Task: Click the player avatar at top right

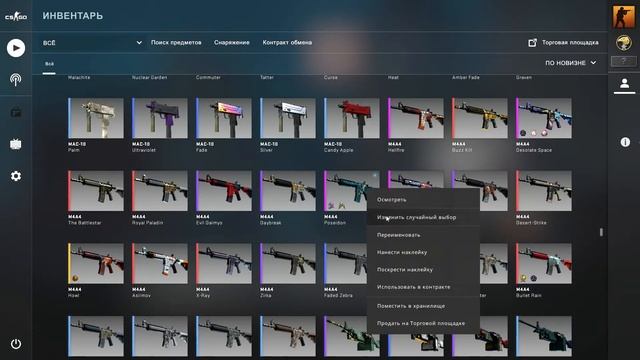Action: coord(624,17)
